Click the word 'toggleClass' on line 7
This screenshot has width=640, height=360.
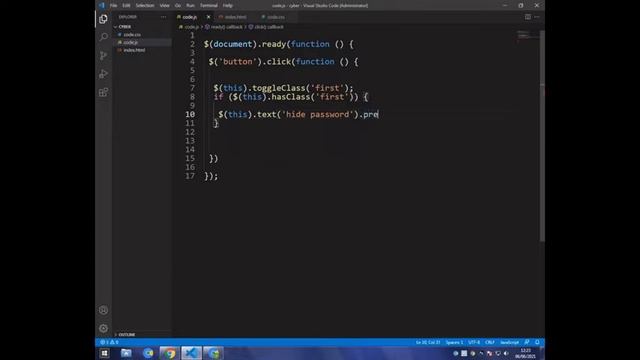(x=278, y=88)
